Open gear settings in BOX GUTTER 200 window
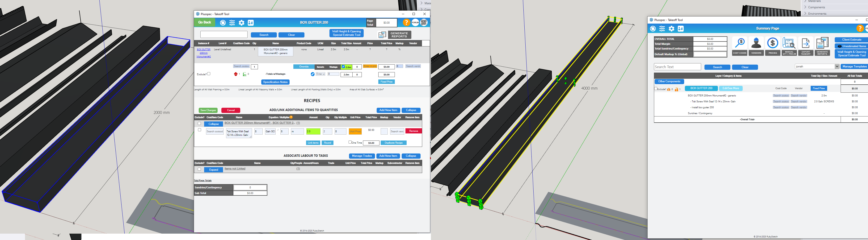The image size is (868, 240). 242,23
